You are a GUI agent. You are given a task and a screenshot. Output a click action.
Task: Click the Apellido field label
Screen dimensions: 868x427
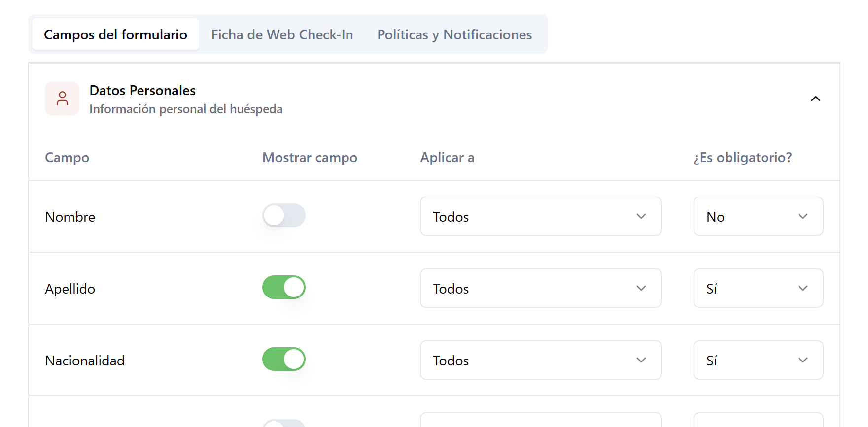pos(70,289)
